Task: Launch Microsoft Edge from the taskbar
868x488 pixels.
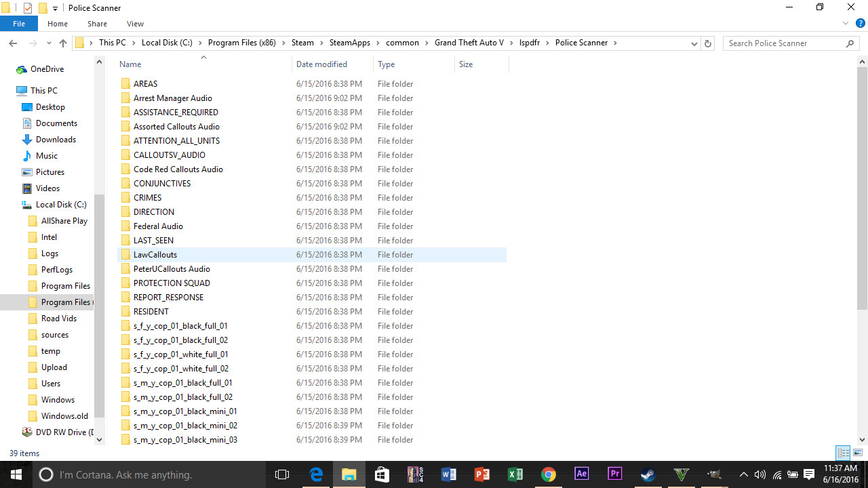Action: [316, 474]
